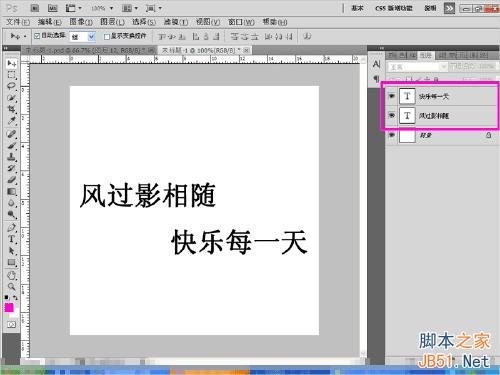The width and height of the screenshot is (500, 375).
Task: Launch Bridge from the application bar
Action: (x=35, y=8)
